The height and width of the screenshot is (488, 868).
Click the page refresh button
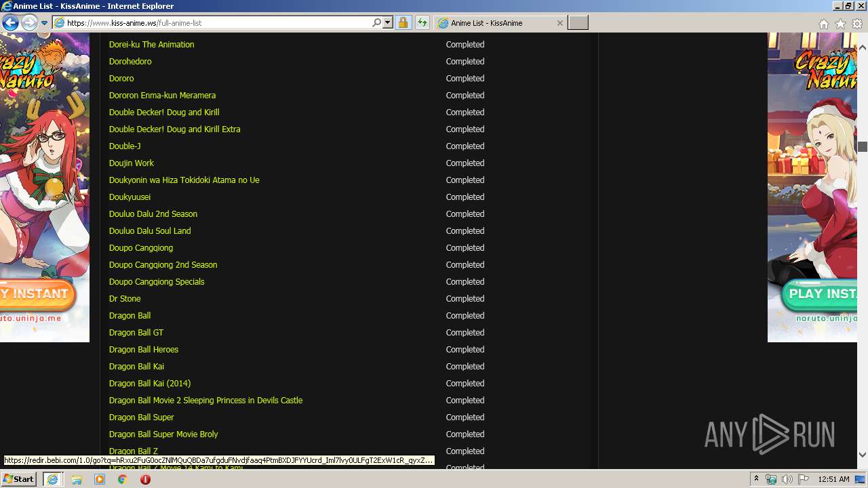pyautogui.click(x=422, y=22)
